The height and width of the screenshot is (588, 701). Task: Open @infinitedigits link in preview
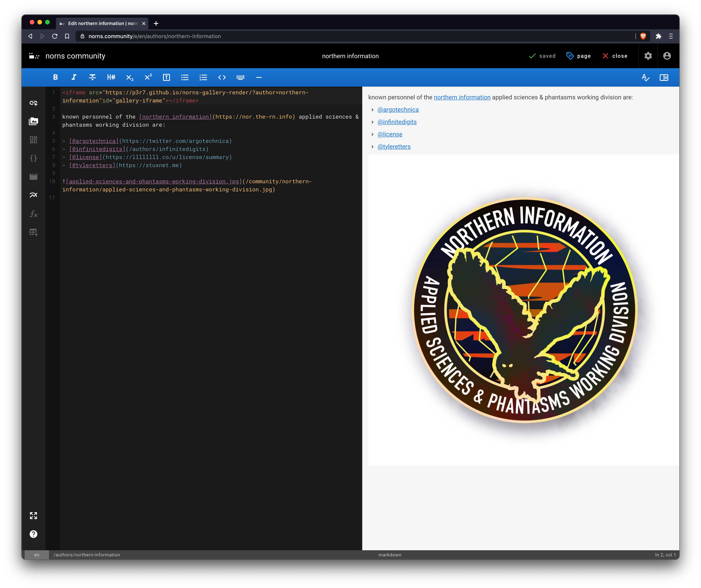coord(397,122)
